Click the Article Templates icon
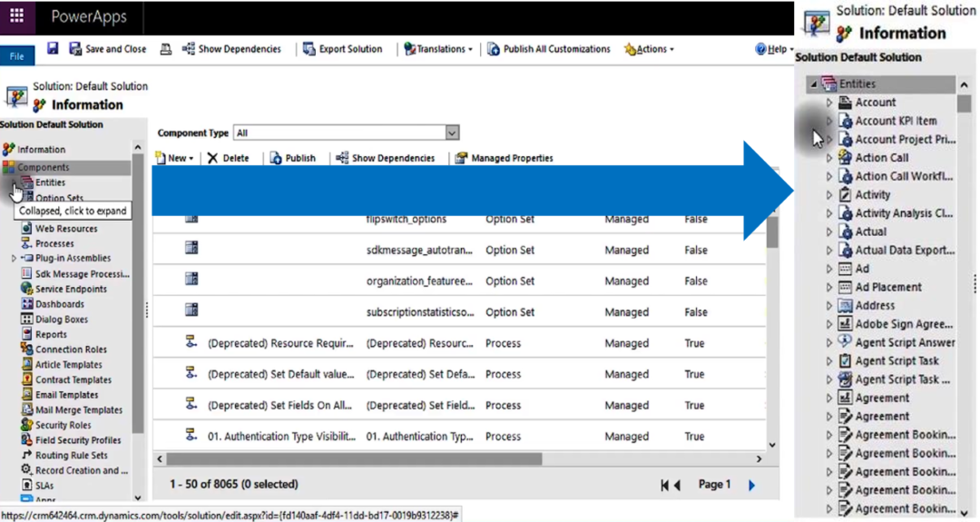980x522 pixels. [26, 364]
